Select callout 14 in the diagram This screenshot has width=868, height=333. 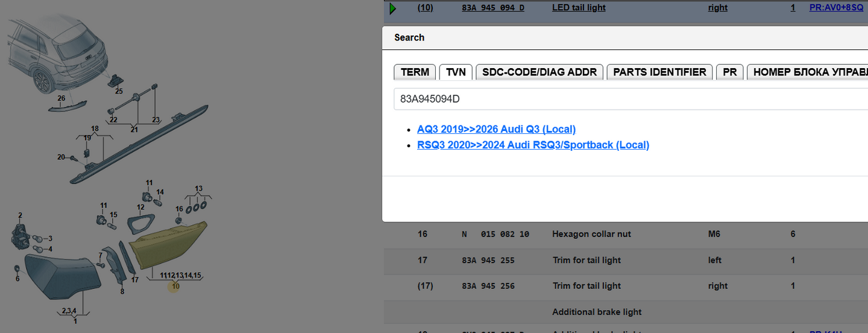pyautogui.click(x=160, y=192)
